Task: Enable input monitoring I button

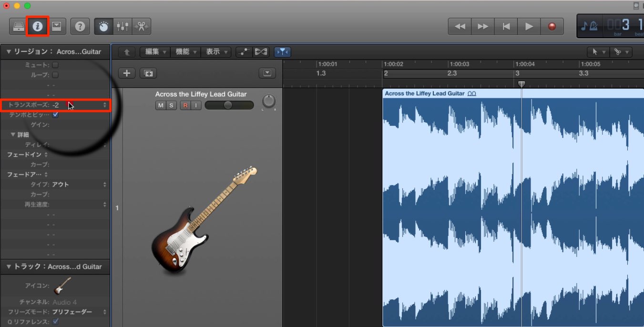Action: click(195, 105)
